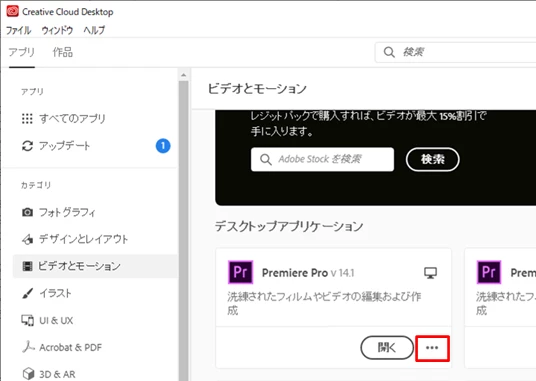Click the 検索 button in Stock banner
This screenshot has height=381, width=536.
click(432, 159)
